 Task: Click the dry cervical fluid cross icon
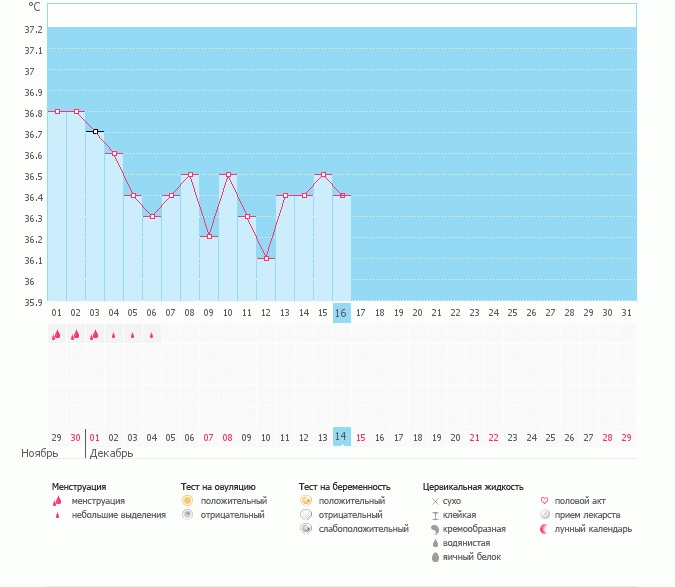435,500
